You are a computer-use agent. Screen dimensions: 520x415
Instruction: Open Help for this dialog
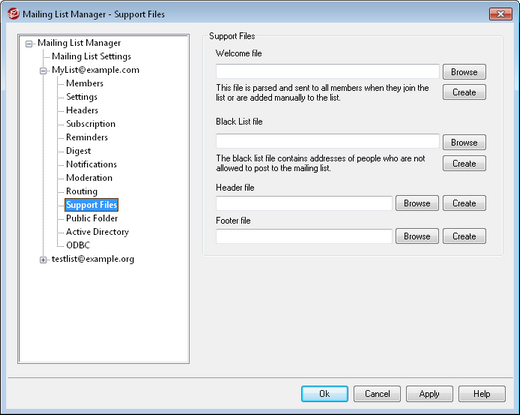click(482, 394)
